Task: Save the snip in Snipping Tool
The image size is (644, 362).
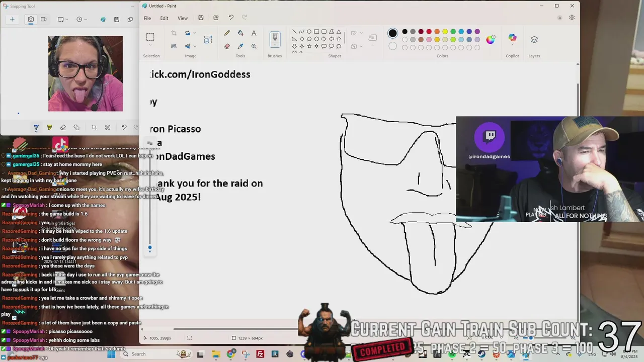Action: pyautogui.click(x=117, y=19)
